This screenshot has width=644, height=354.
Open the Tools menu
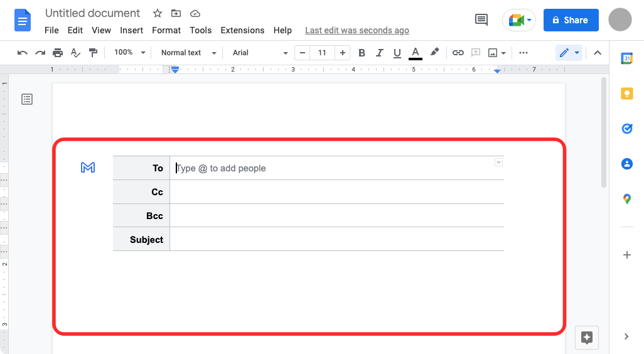click(x=200, y=30)
